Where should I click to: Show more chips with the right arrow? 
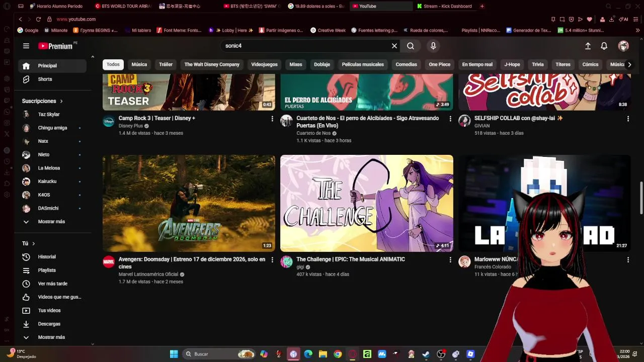point(629,64)
